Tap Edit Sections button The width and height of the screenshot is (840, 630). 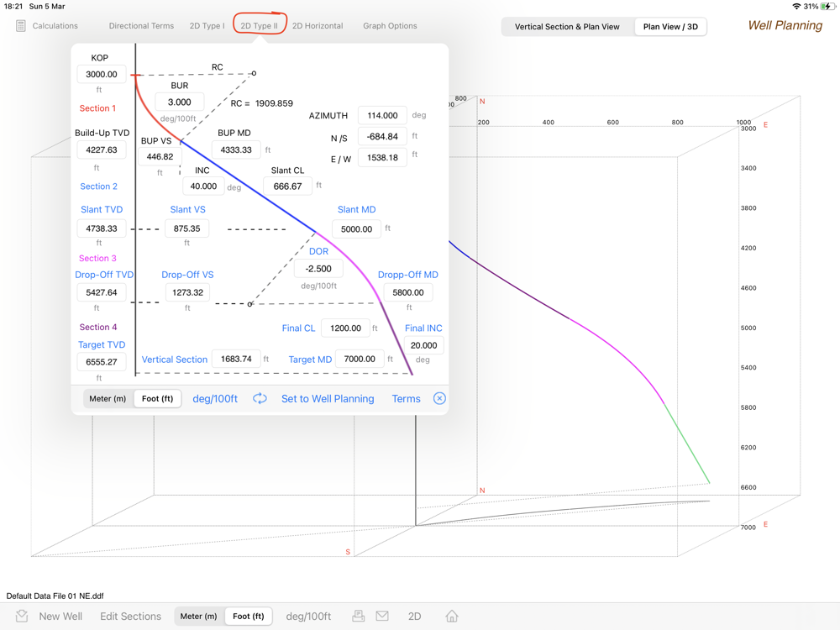131,616
